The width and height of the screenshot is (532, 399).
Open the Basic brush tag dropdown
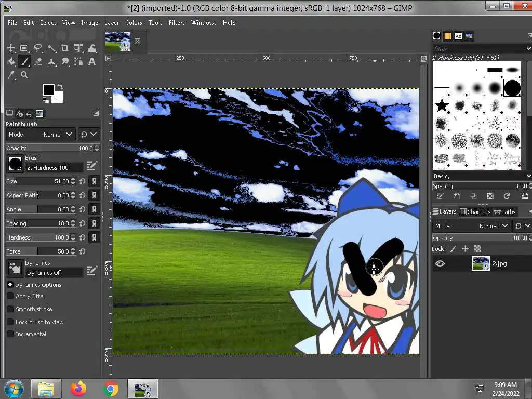click(x=528, y=176)
